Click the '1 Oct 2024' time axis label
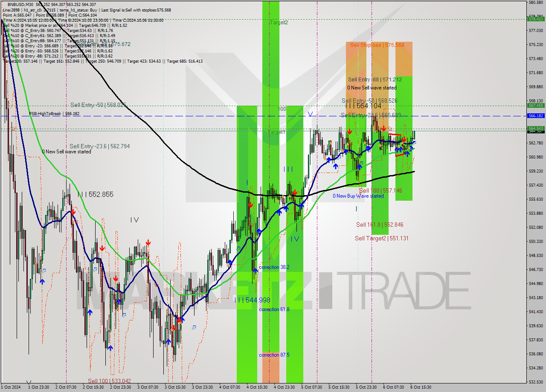 pyautogui.click(x=10, y=387)
